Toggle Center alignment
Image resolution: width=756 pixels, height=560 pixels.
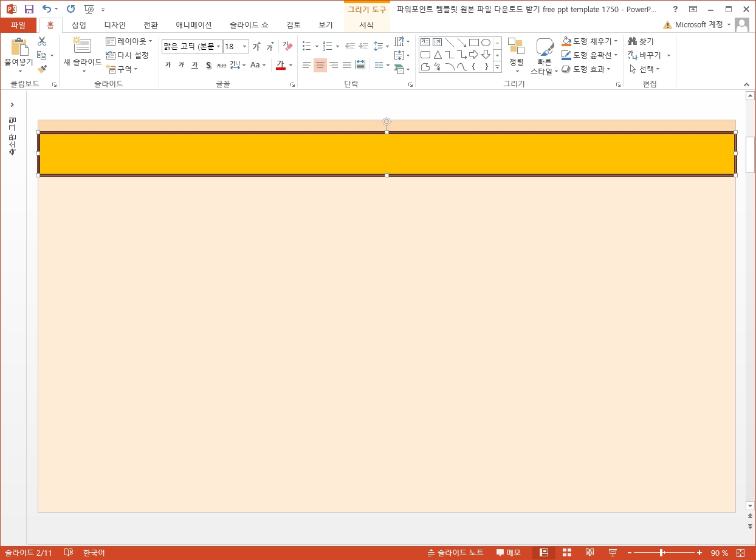click(320, 65)
